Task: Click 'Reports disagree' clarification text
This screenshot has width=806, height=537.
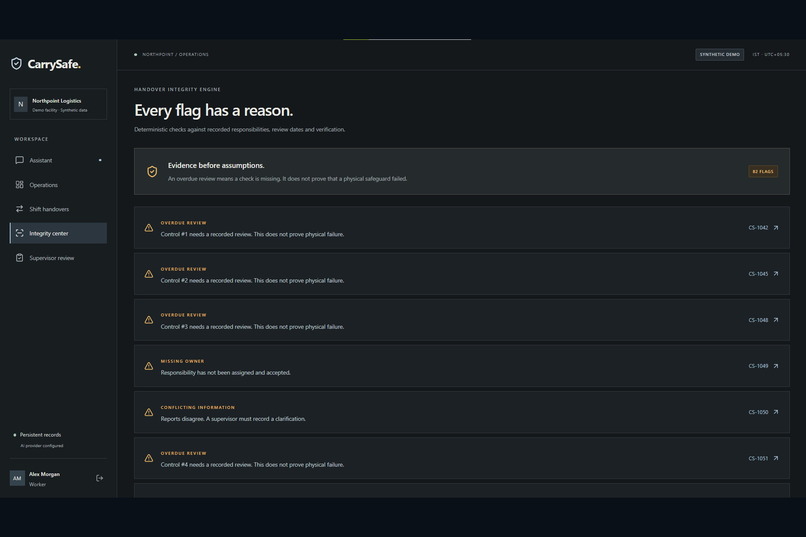Action: 233,419
